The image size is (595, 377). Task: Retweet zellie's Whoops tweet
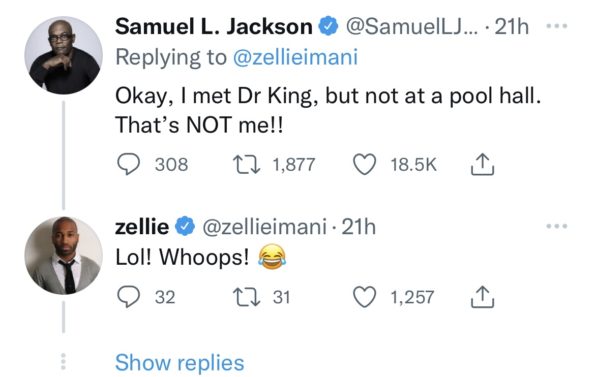[246, 297]
